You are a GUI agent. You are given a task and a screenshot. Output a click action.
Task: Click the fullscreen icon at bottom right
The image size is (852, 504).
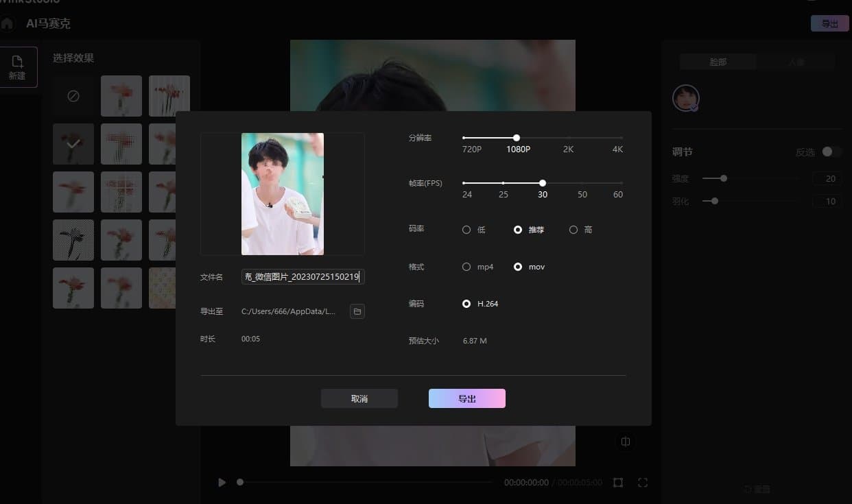pyautogui.click(x=642, y=482)
